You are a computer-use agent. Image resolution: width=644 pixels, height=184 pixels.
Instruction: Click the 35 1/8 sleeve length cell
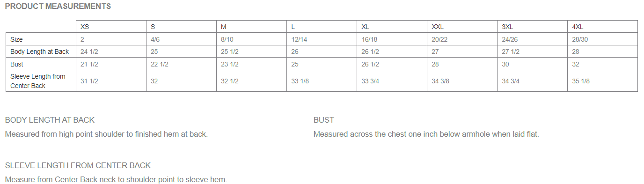pyautogui.click(x=602, y=81)
